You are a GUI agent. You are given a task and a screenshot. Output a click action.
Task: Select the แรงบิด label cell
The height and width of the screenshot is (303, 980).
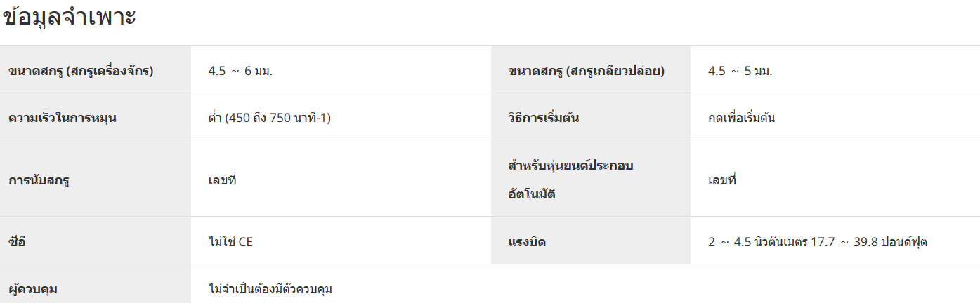pyautogui.click(x=591, y=241)
